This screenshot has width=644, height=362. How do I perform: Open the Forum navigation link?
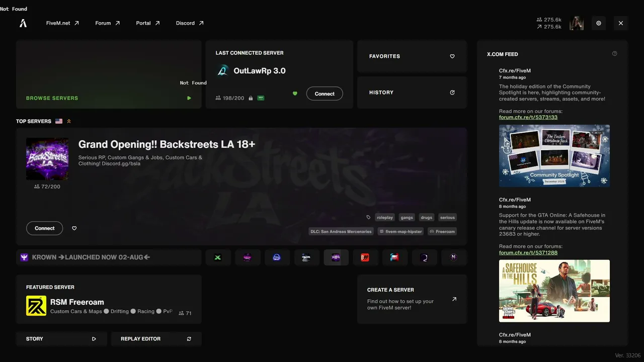pos(108,23)
